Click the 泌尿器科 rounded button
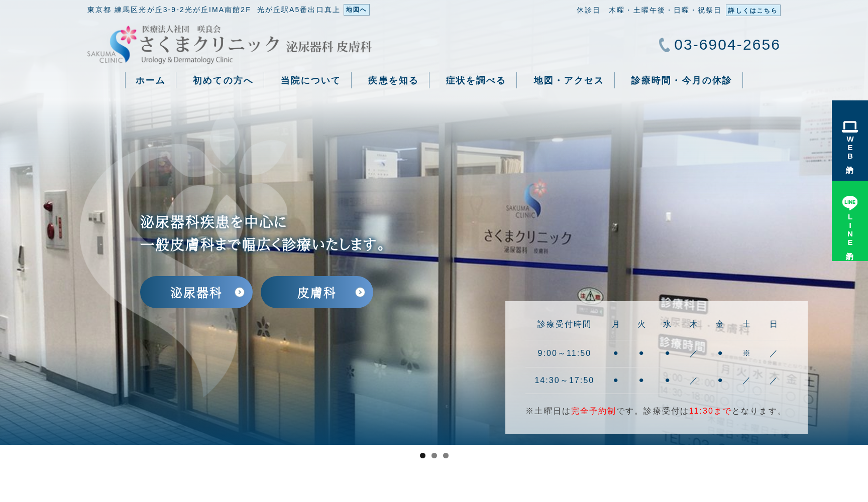This screenshot has height=502, width=868. (196, 292)
